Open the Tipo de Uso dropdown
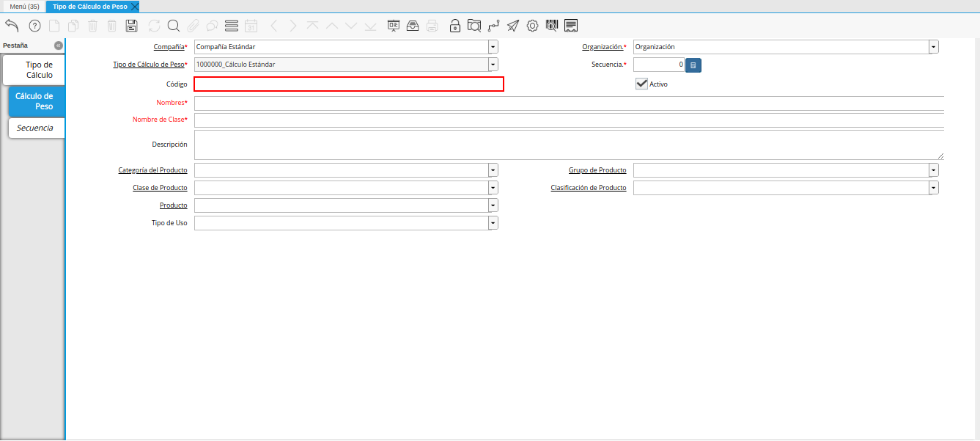980x441 pixels. (493, 223)
